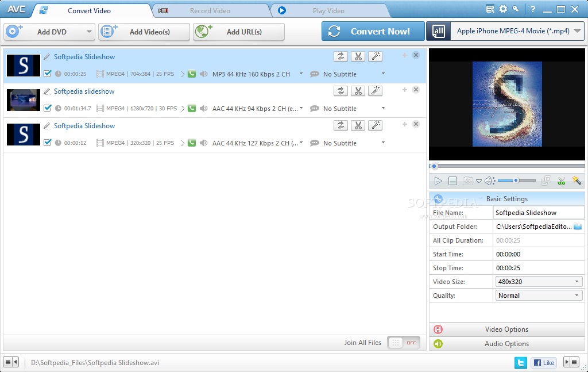Switch to Play Video tab
This screenshot has width=588, height=372.
tap(328, 11)
